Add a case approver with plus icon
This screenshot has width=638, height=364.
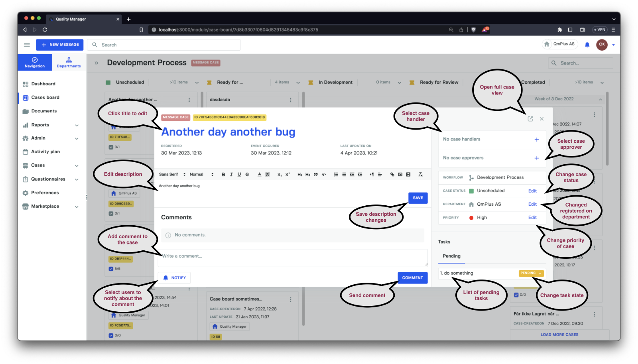536,158
